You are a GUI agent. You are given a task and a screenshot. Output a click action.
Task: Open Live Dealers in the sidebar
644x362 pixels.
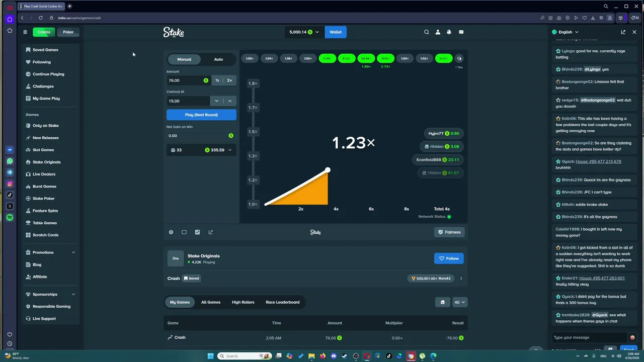click(44, 174)
